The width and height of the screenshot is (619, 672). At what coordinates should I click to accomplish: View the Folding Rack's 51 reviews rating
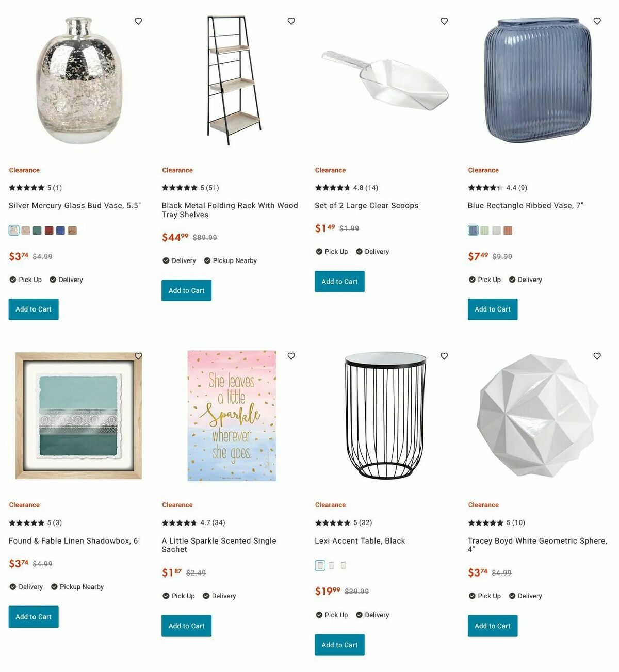tap(190, 188)
